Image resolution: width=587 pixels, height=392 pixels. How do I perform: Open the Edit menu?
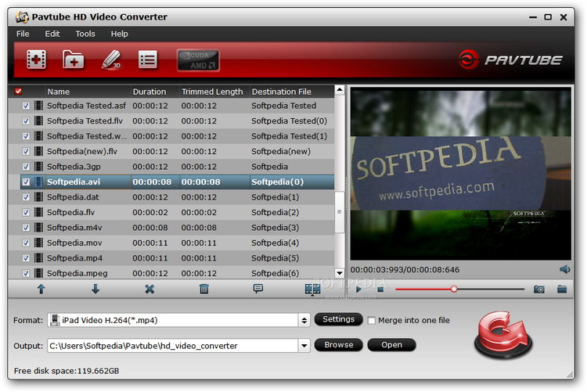click(x=52, y=34)
